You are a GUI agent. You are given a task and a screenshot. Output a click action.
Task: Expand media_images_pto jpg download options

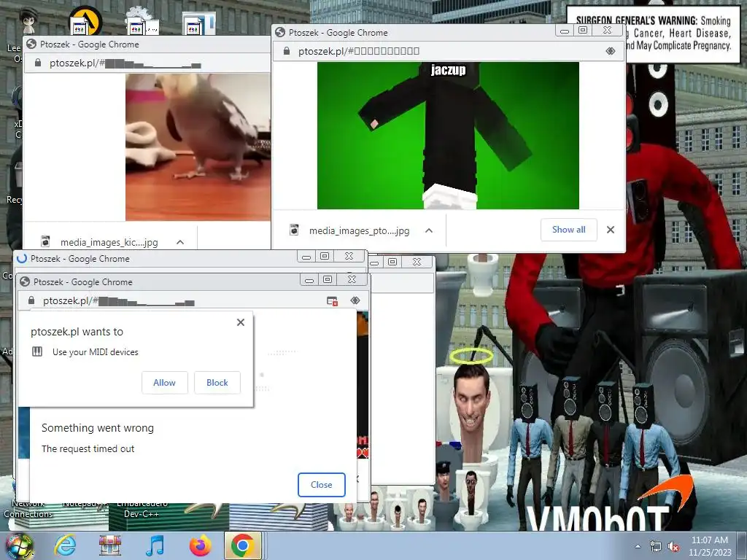coord(429,230)
